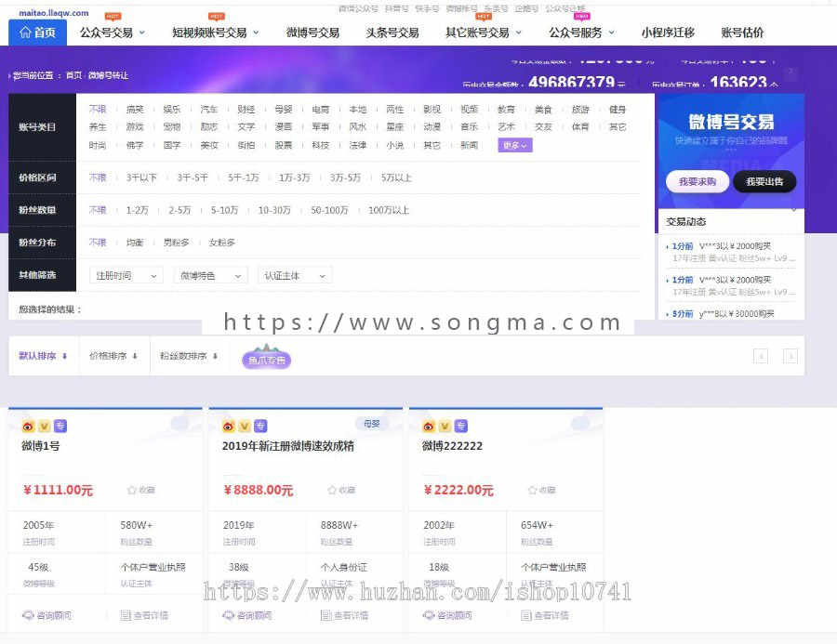This screenshot has height=644, width=837.
Task: Click the 母婴 tag on listing
Action: pyautogui.click(x=371, y=424)
